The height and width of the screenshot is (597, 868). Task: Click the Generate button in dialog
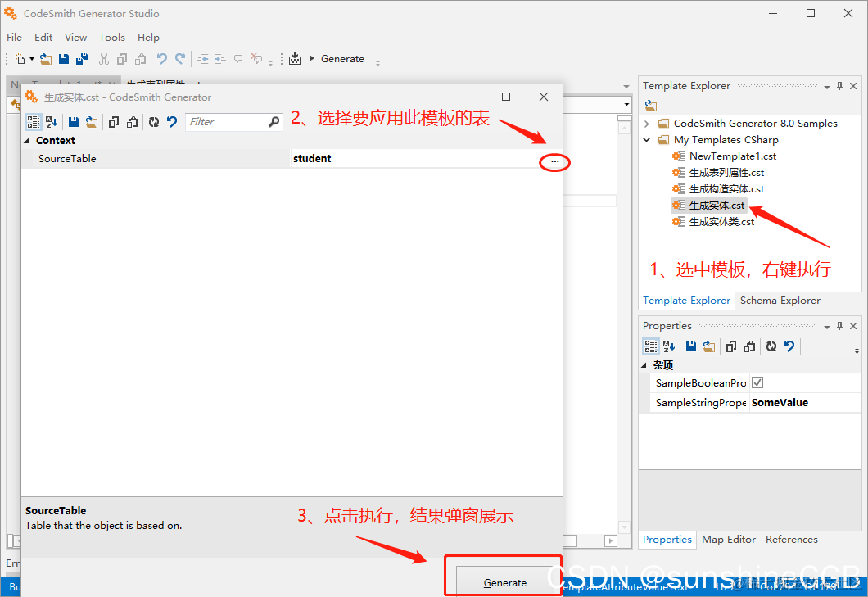point(505,582)
